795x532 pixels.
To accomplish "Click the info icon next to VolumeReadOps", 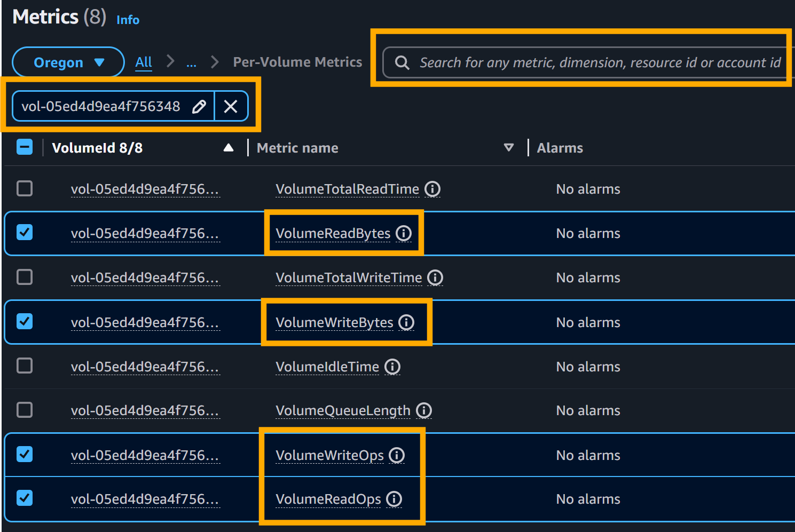I will coord(394,499).
